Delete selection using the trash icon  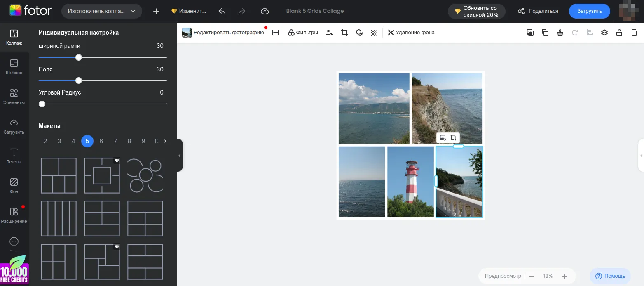coord(634,32)
